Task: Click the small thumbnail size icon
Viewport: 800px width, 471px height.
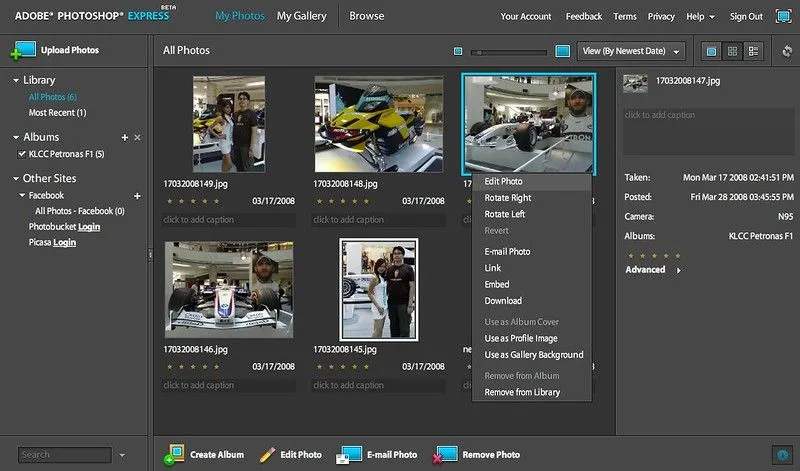Action: [458, 51]
